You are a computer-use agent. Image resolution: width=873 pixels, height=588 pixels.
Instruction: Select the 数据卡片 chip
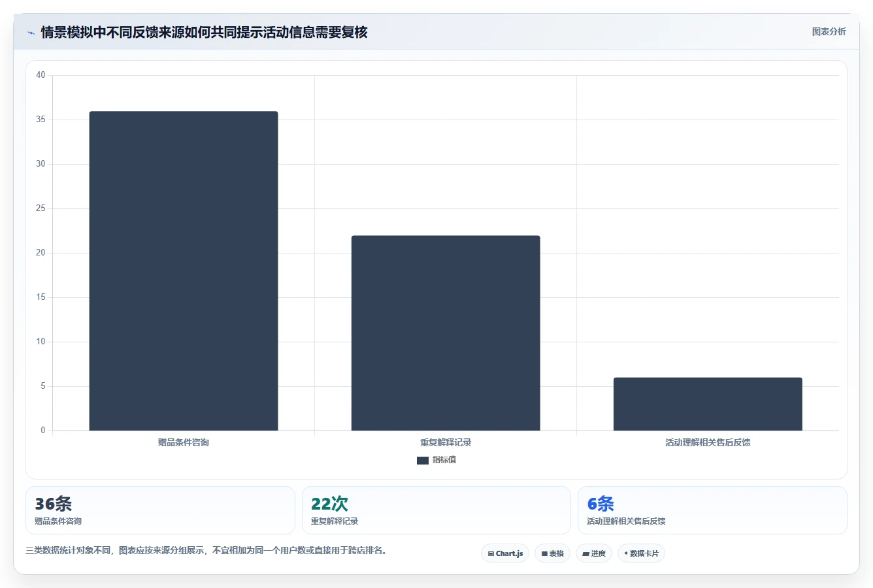coord(641,553)
